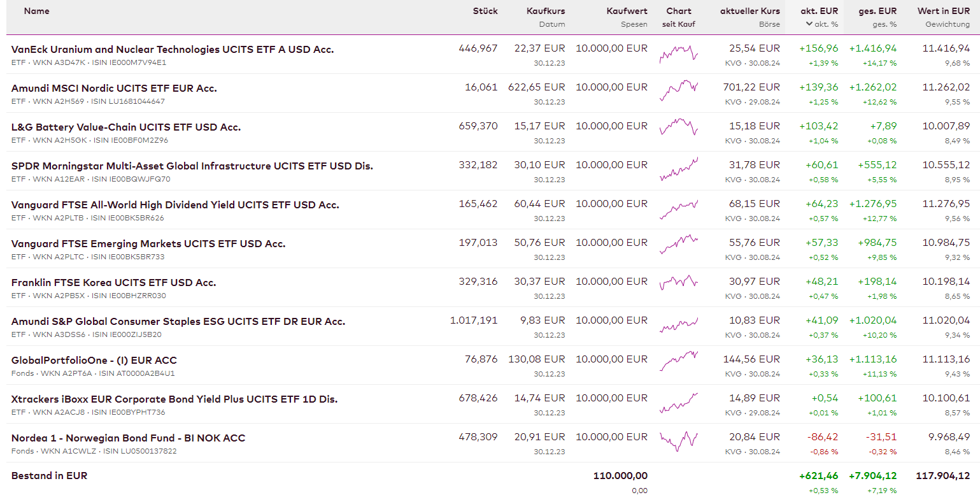The height and width of the screenshot is (495, 980).
Task: Sort by Wert in EUR header
Action: coord(943,11)
